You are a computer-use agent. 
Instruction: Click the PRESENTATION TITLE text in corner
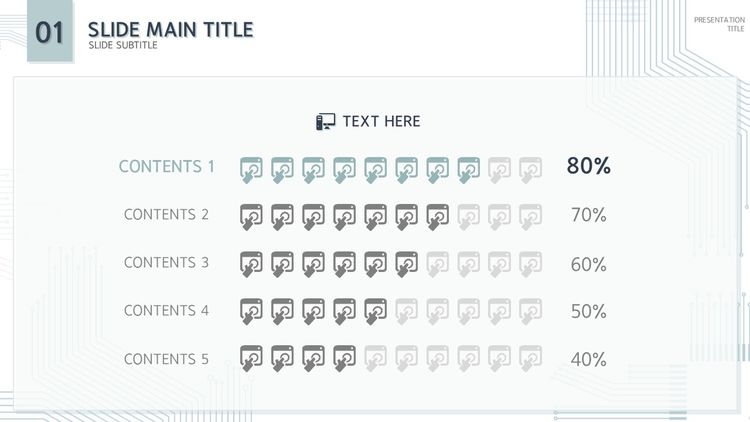click(x=719, y=24)
